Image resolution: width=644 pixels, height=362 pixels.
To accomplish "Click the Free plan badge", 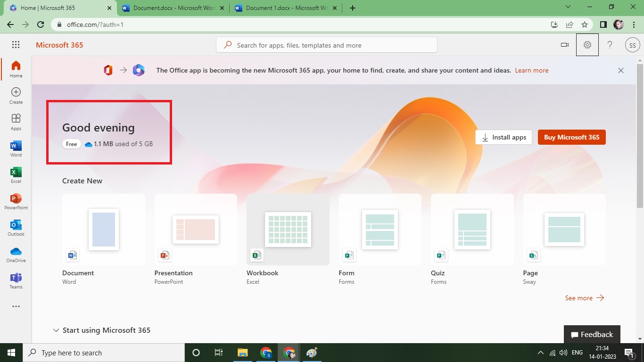I will [72, 144].
